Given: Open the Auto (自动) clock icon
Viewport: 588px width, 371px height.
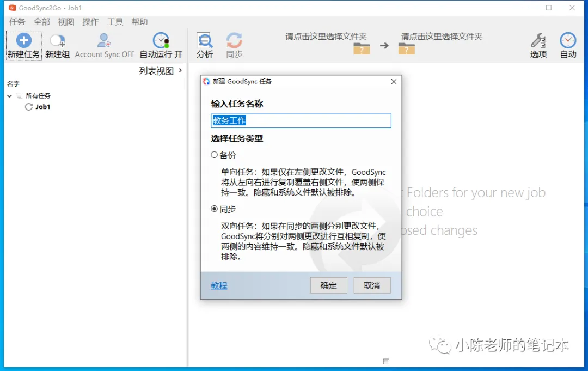Looking at the screenshot, I should [568, 40].
